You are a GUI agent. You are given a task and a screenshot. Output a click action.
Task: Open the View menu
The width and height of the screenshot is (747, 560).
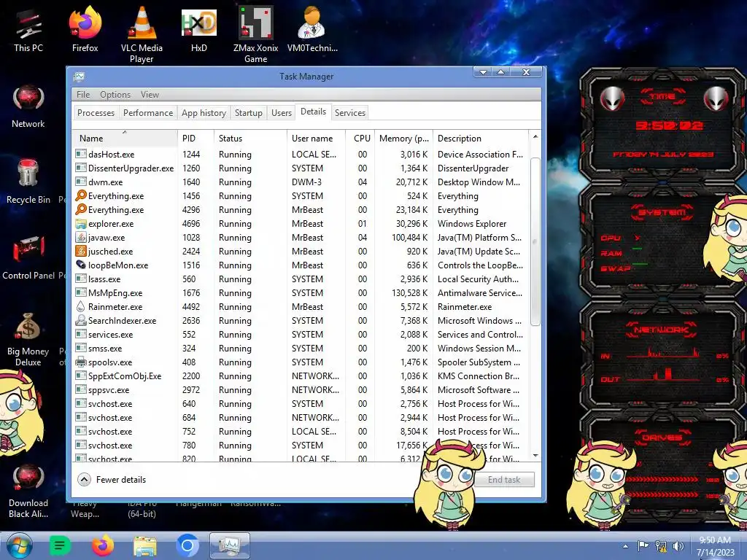pos(150,94)
